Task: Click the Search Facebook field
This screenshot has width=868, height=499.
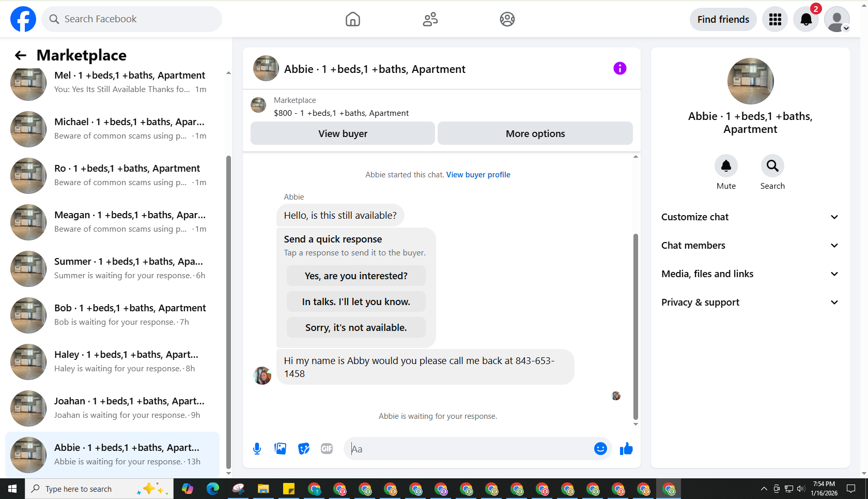Action: click(x=132, y=19)
